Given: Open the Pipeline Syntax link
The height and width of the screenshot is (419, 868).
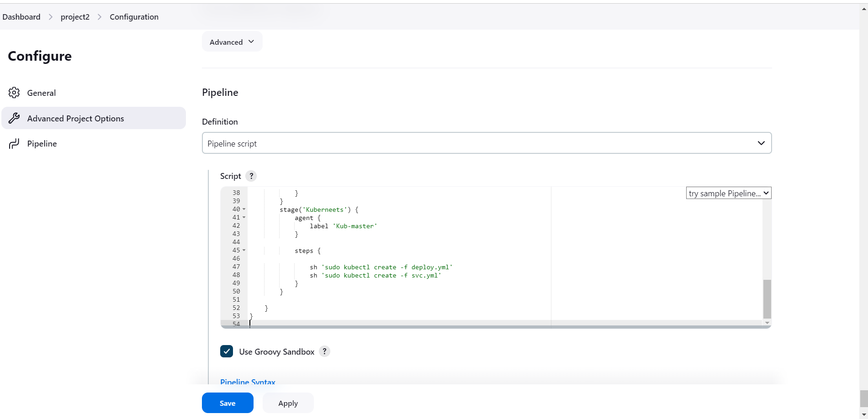Looking at the screenshot, I should pos(248,382).
